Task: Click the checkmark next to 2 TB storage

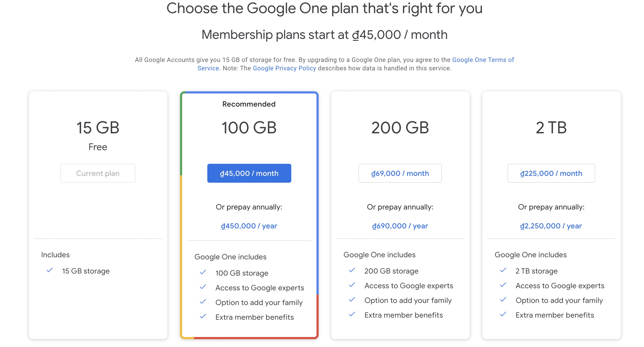Action: pyautogui.click(x=503, y=270)
